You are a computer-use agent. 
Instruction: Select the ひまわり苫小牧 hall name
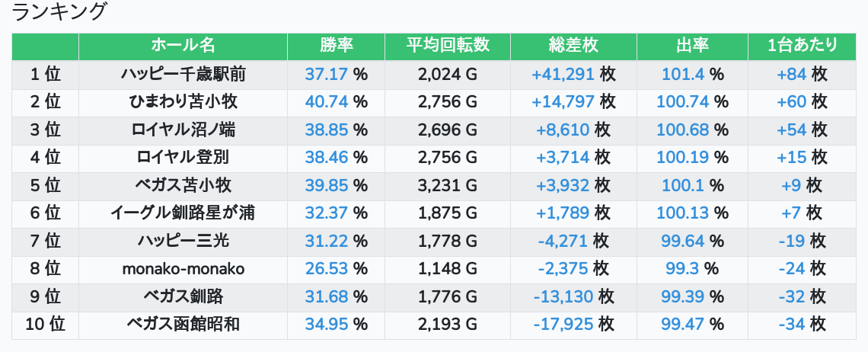(x=183, y=102)
